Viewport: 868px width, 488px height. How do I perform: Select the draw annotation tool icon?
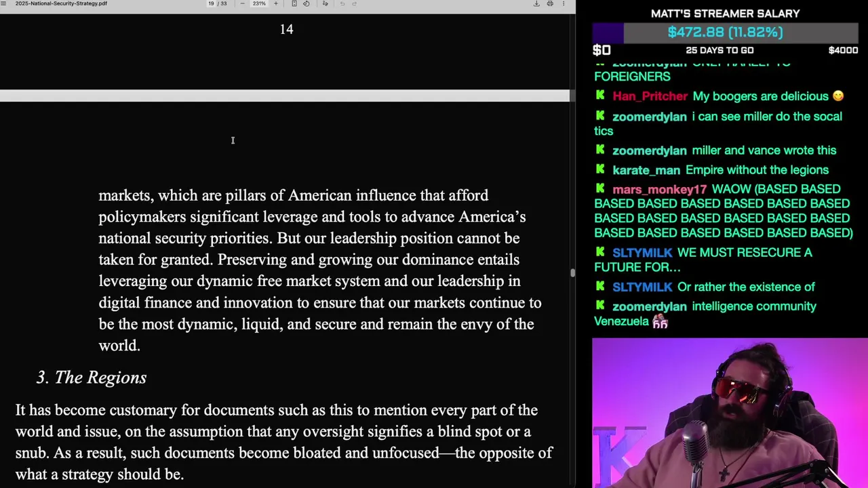coord(325,3)
